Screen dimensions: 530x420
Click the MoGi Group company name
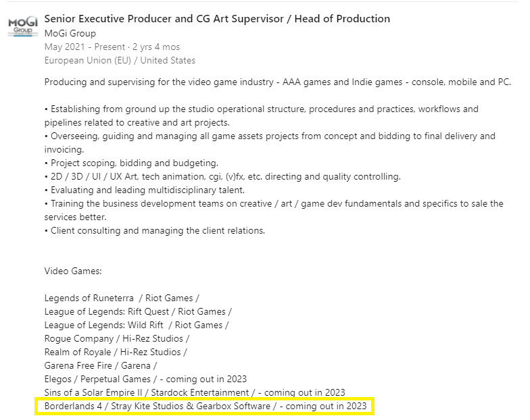point(70,33)
